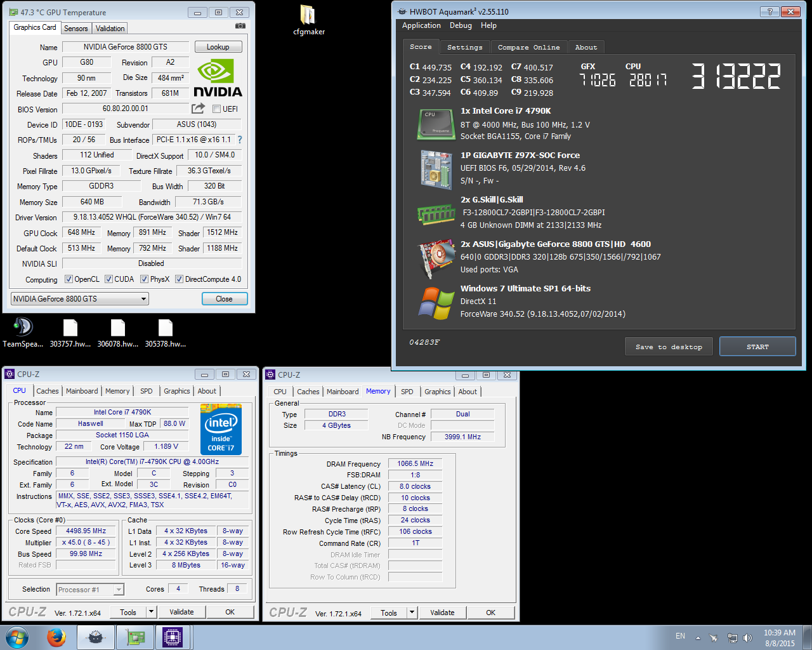Open Firefox from the taskbar

[56, 637]
